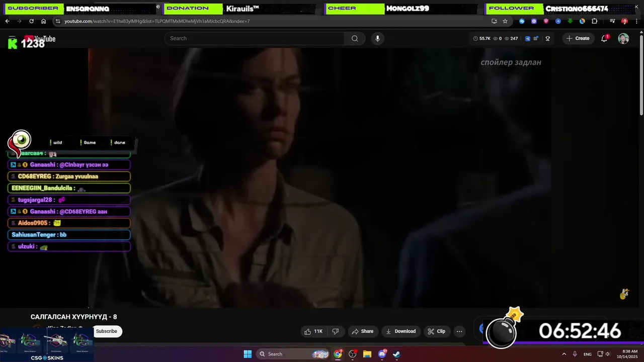Create a Clip of the video

[436, 331]
